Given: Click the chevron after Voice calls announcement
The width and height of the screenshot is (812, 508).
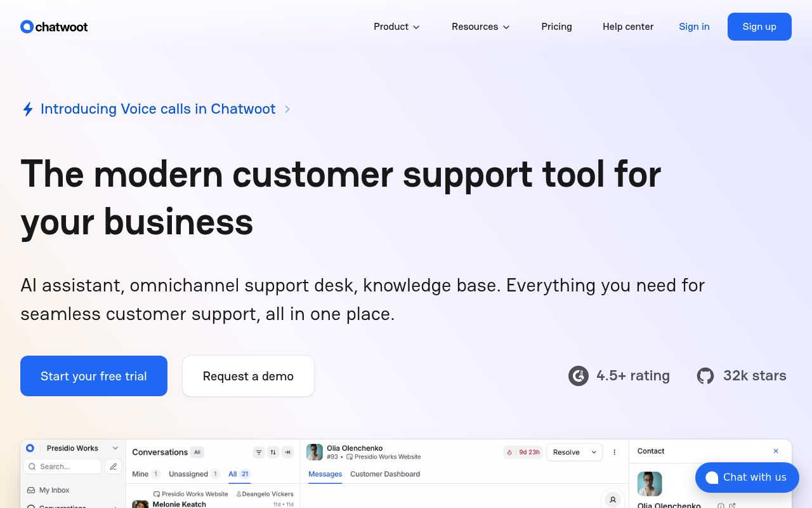Looking at the screenshot, I should (x=287, y=109).
